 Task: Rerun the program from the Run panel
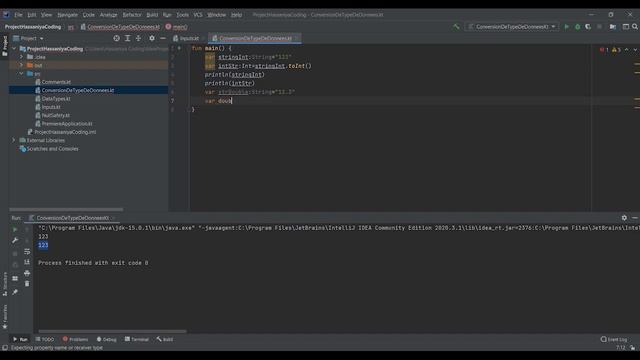coord(15,230)
